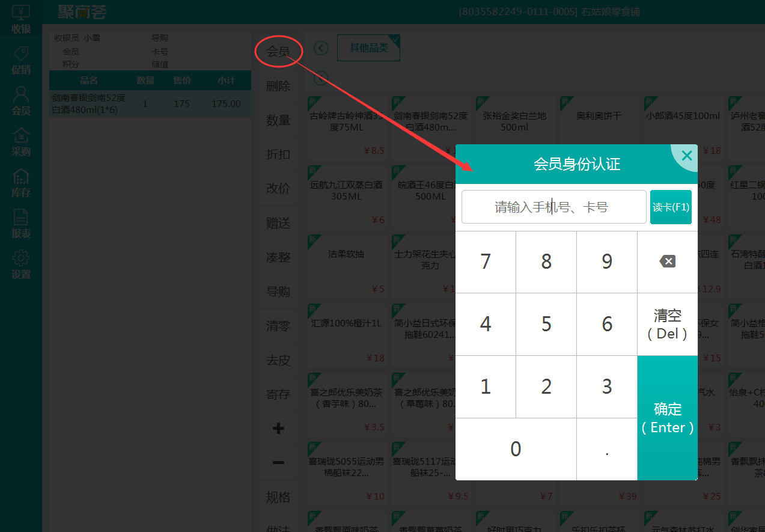Click the decimal point key
This screenshot has height=532, width=765.
(607, 449)
